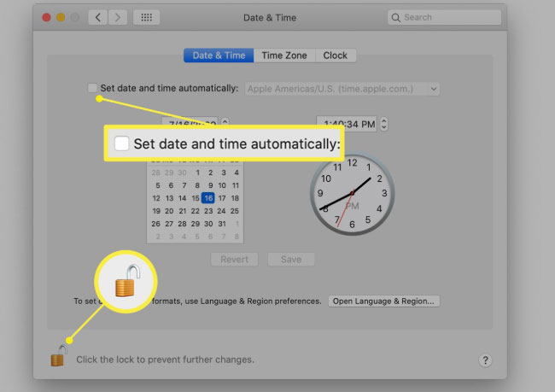This screenshot has width=555, height=392.
Task: Select day 21 in the calendar
Action: point(182,211)
